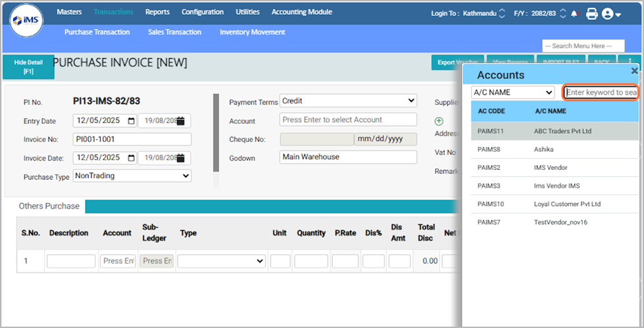
Task: Click the printer icon in header
Action: tap(591, 13)
